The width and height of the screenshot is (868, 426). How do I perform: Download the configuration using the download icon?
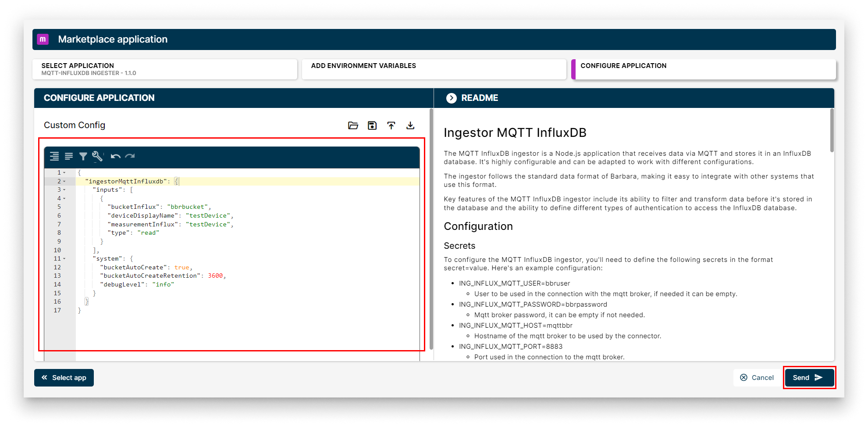tap(411, 125)
